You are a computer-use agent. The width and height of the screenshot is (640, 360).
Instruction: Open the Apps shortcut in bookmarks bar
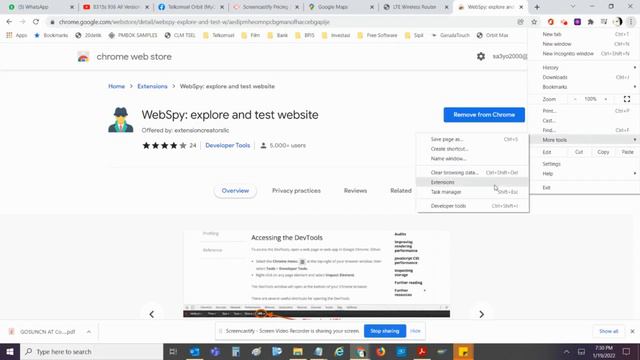point(16,35)
